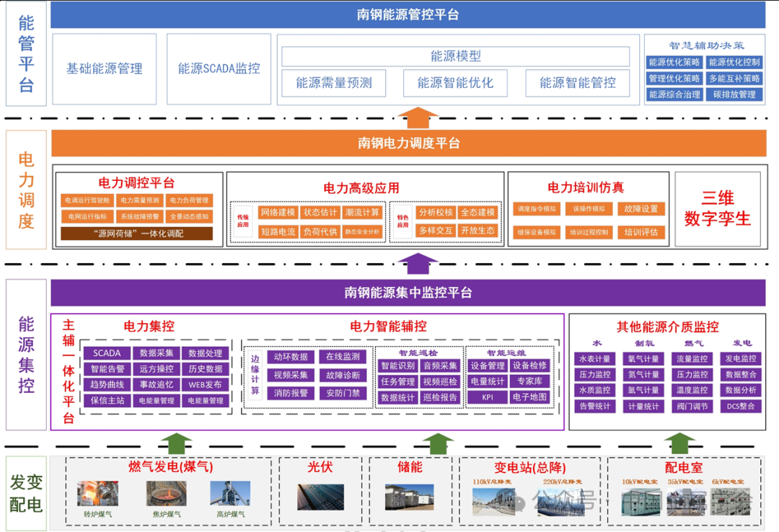Click the 趋势曲线 purple tile
779x532 pixels.
click(x=107, y=384)
